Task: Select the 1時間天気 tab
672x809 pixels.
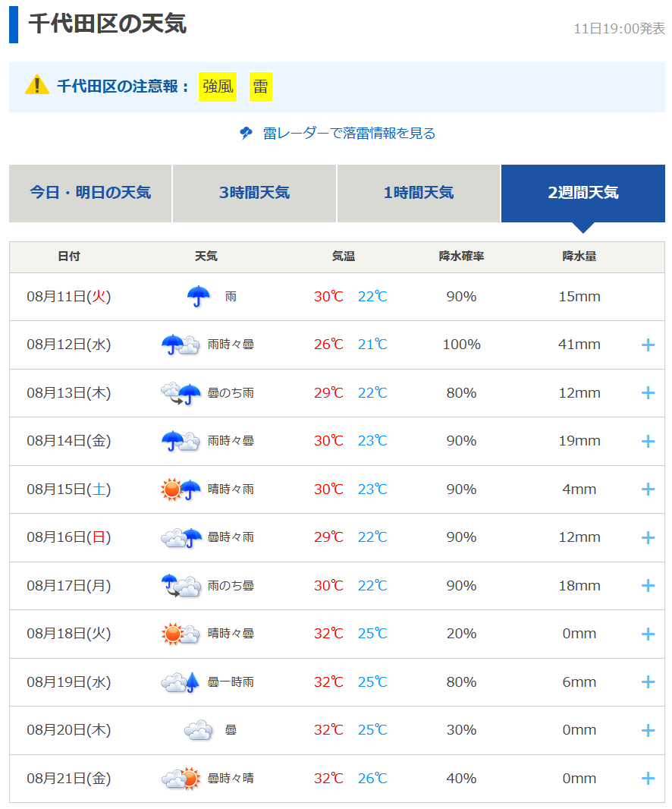Action: point(418,194)
